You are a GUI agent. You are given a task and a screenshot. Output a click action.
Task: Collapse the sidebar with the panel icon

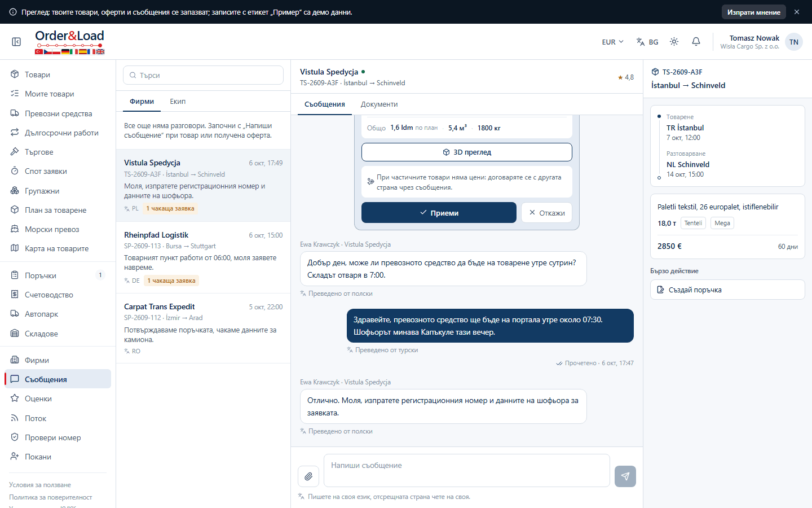[16, 42]
